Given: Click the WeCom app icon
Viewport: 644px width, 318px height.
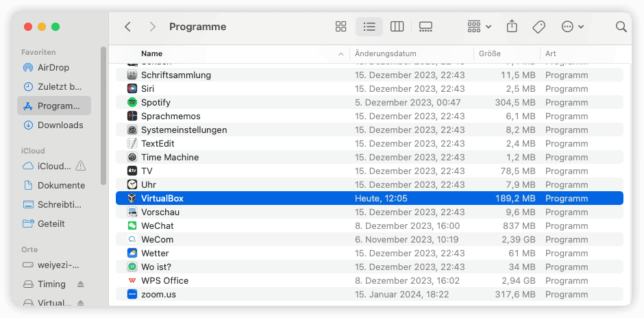Looking at the screenshot, I should (132, 239).
